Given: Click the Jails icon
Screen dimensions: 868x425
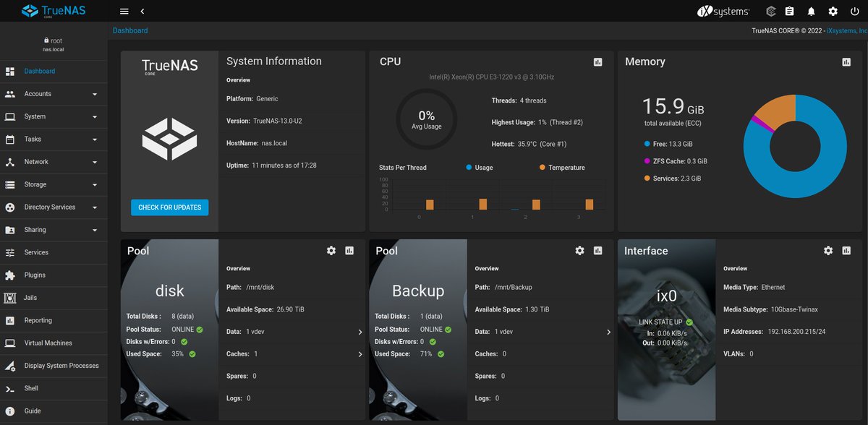Looking at the screenshot, I should 10,298.
